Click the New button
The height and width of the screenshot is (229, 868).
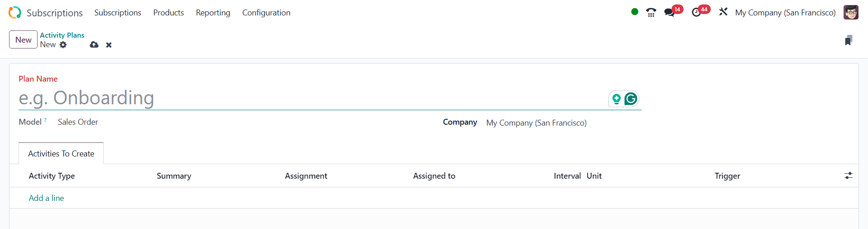[23, 40]
